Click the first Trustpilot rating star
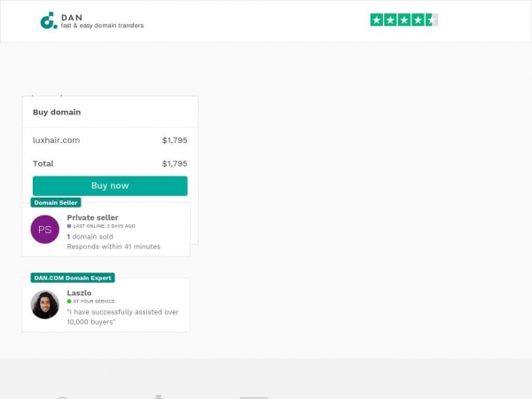532x399 pixels. pos(377,20)
